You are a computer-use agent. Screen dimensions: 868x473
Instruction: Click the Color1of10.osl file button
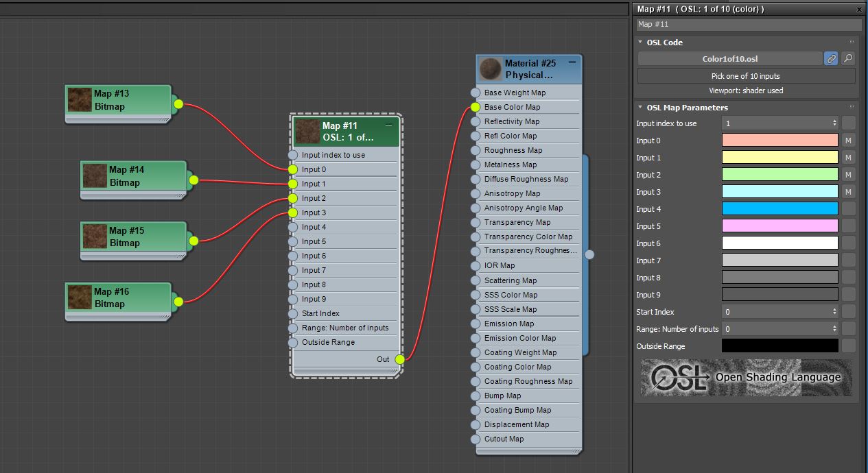click(x=730, y=59)
